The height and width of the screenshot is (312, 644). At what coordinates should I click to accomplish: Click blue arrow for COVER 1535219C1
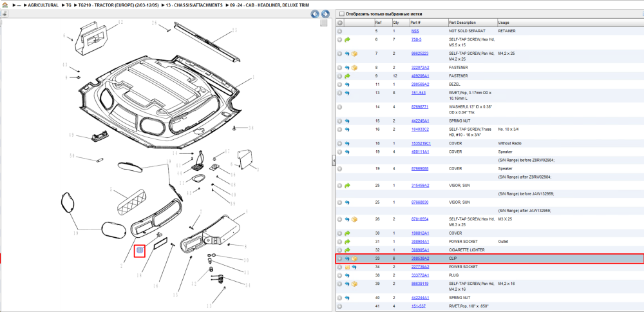pos(347,144)
